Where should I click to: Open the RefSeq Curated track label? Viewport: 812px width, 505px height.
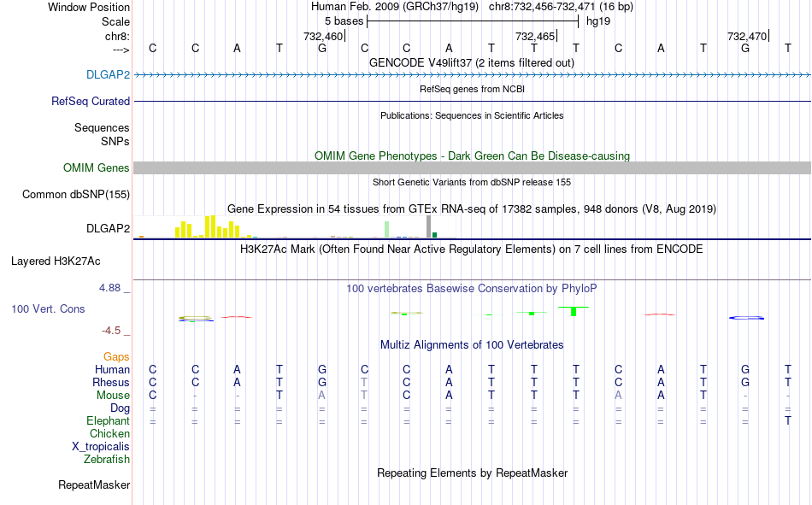90,101
